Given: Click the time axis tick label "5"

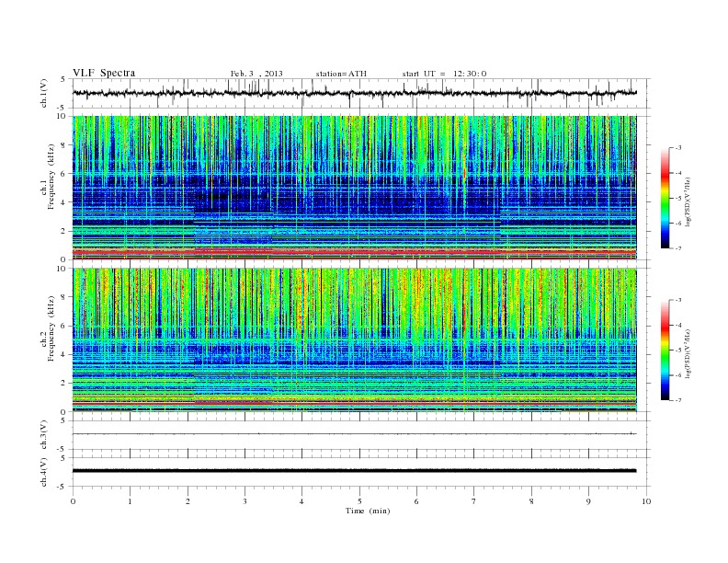Looking at the screenshot, I should (x=359, y=501).
